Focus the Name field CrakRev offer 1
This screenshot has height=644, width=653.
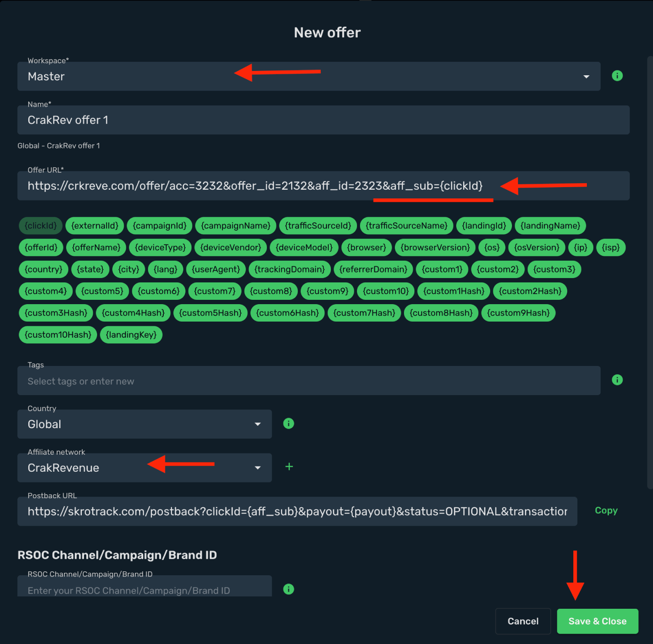pos(323,120)
